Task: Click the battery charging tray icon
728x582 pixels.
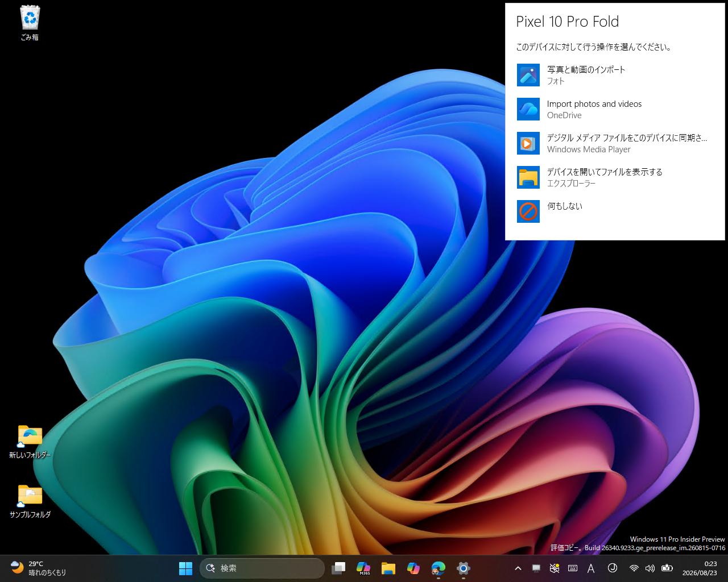Action: (x=667, y=568)
